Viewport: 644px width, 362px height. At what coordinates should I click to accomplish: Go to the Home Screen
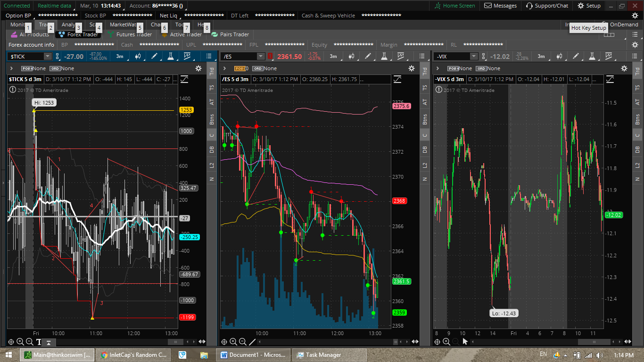click(x=455, y=6)
